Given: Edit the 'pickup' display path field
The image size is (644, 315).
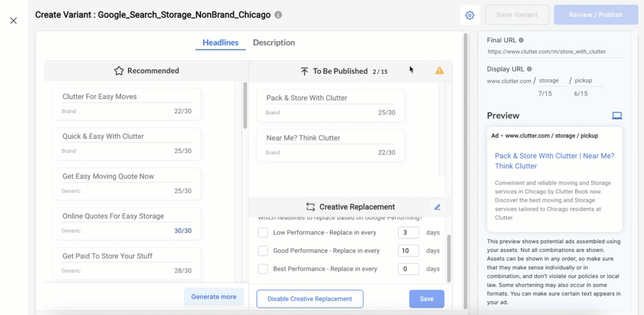Looking at the screenshot, I should [x=588, y=80].
